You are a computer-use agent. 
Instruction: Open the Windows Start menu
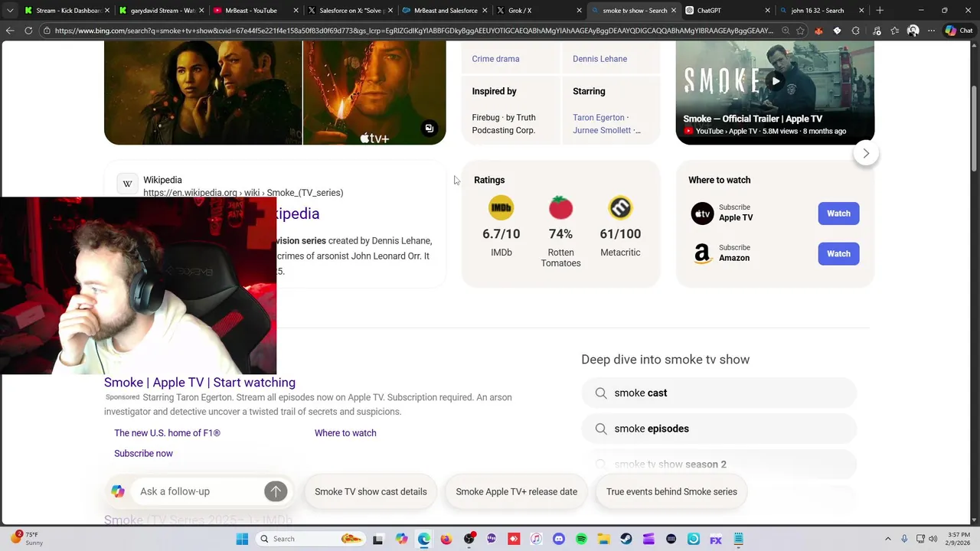click(x=242, y=539)
